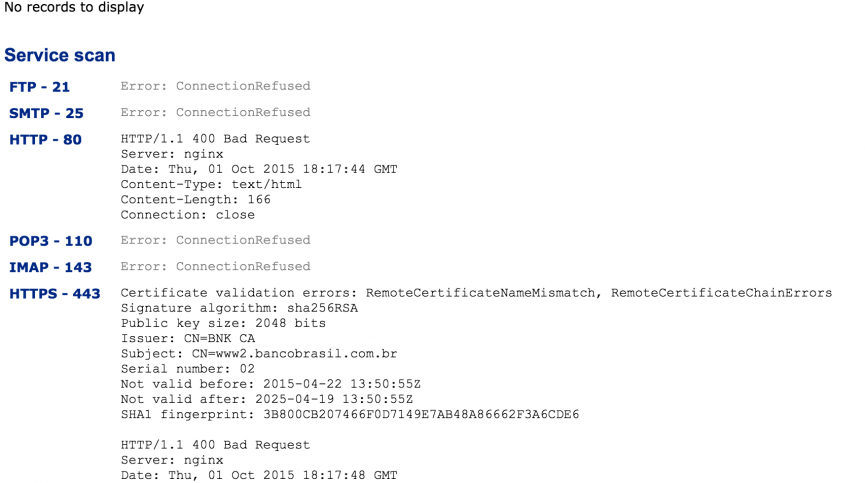Click the SMTP ConnectionRefused error message
Screen dimensions: 865x483
[x=215, y=112]
